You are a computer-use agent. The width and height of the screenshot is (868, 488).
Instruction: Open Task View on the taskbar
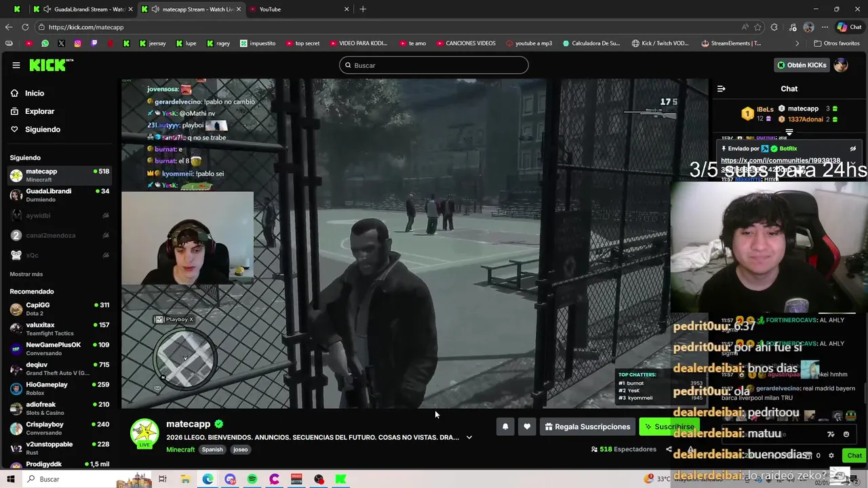[x=163, y=479]
